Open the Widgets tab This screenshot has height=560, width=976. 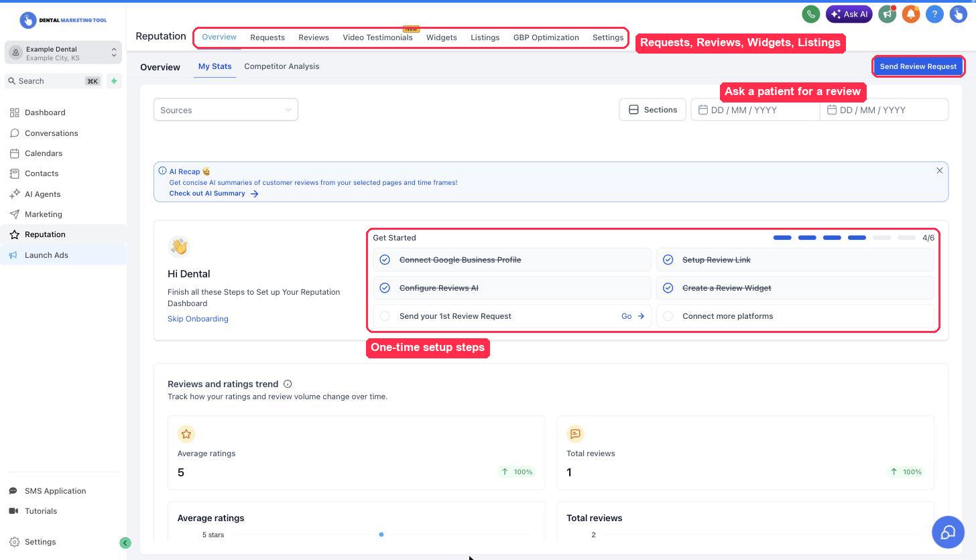[x=442, y=38]
